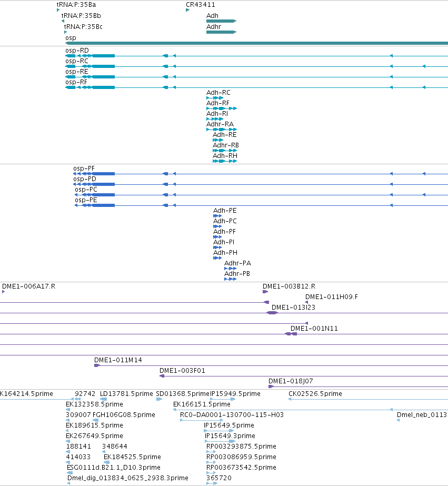Select the Dmel_dig_013834_0625_2938.3prime feature
Viewport: 448px width, 486px height.
pyautogui.click(x=68, y=484)
